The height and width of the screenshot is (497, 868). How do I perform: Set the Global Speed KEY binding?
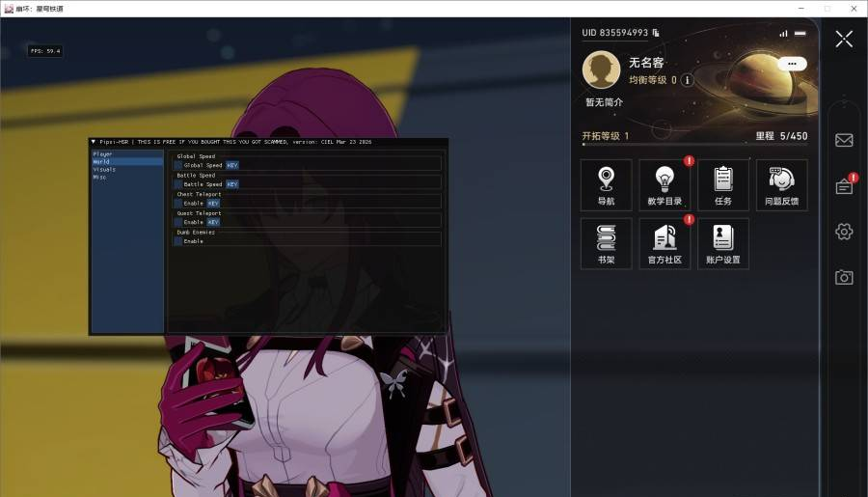232,165
